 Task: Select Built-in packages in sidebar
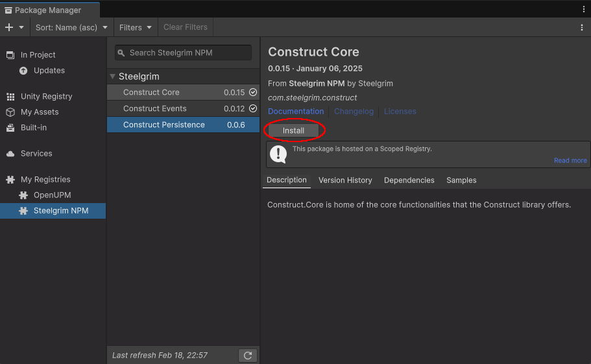[x=33, y=128]
